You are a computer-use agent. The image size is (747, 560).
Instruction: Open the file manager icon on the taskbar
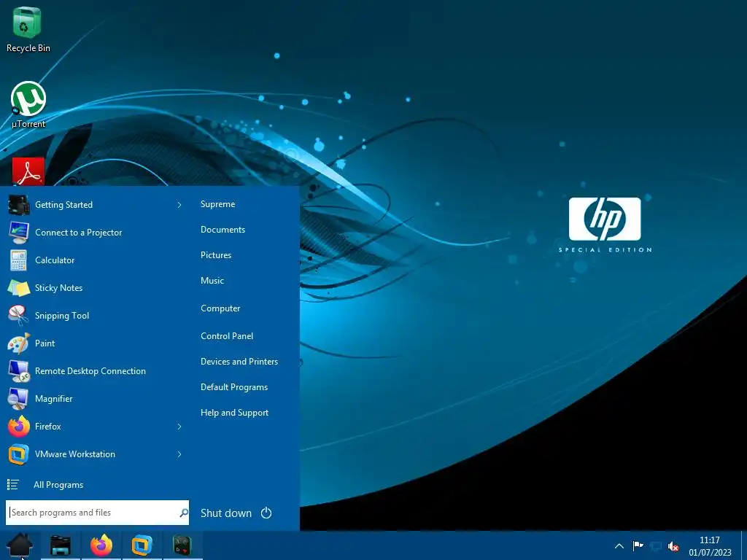tap(61, 545)
